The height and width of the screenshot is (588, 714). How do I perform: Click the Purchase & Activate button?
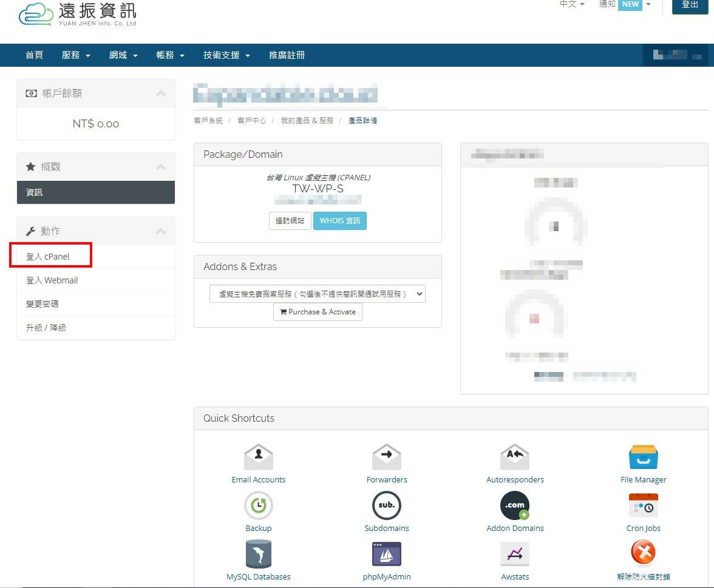coord(318,312)
